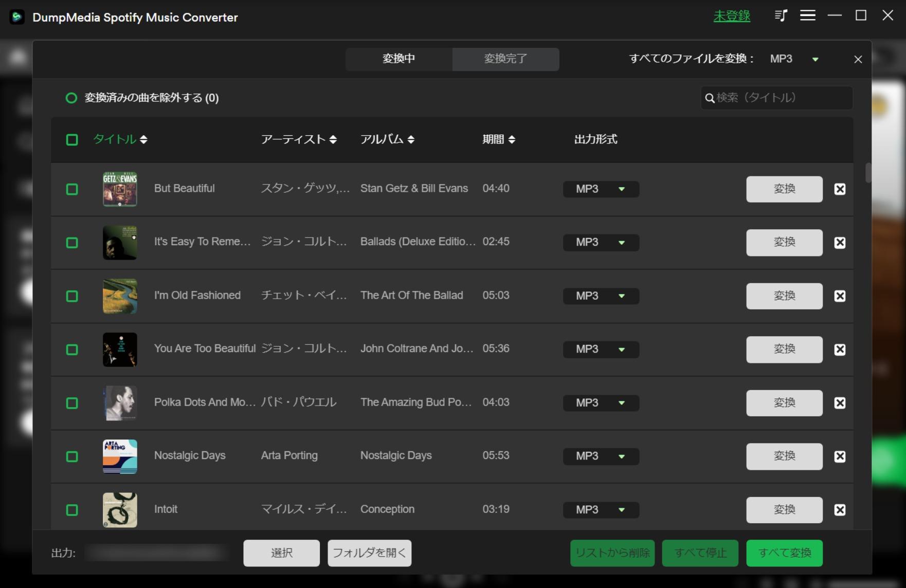Viewport: 906px width, 588px height.
Task: Click the track list vertical scrollbar
Action: point(868,173)
